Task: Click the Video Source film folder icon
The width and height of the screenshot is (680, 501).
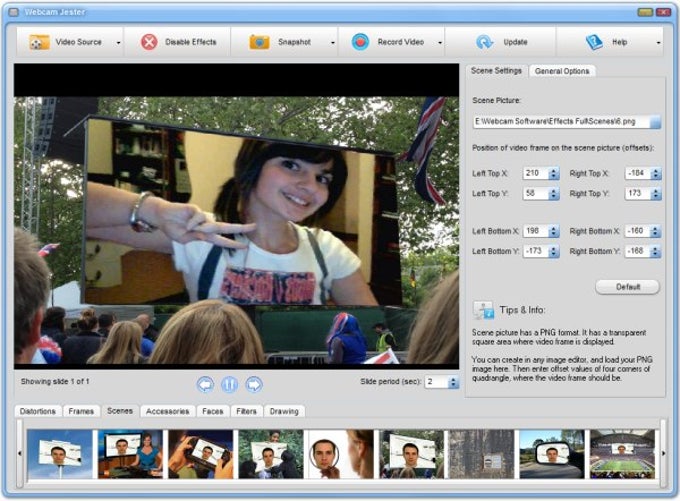Action: (x=39, y=42)
